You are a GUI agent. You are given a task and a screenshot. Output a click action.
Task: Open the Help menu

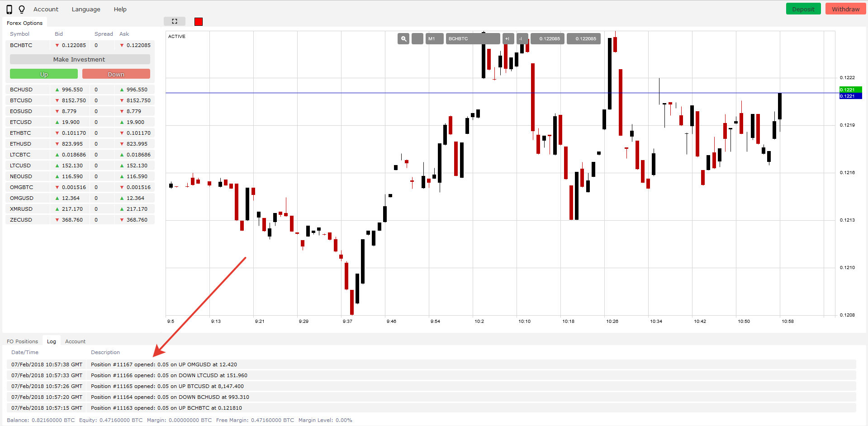(120, 9)
